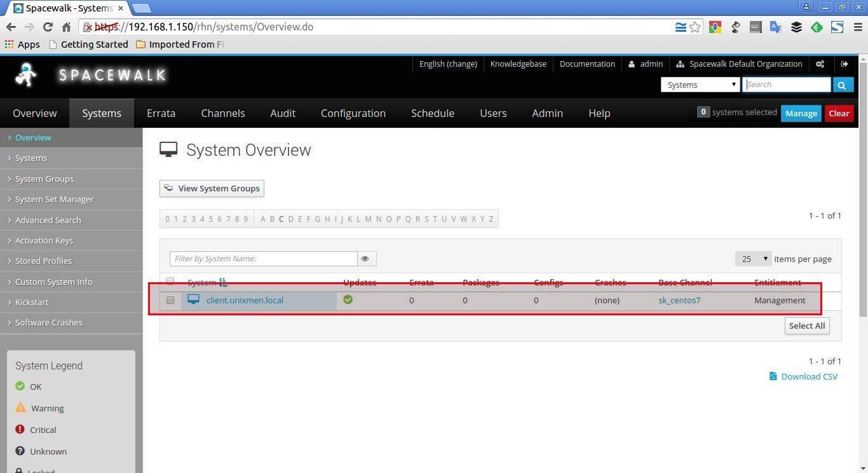
Task: Click the Buffer layers extension icon
Action: (796, 27)
